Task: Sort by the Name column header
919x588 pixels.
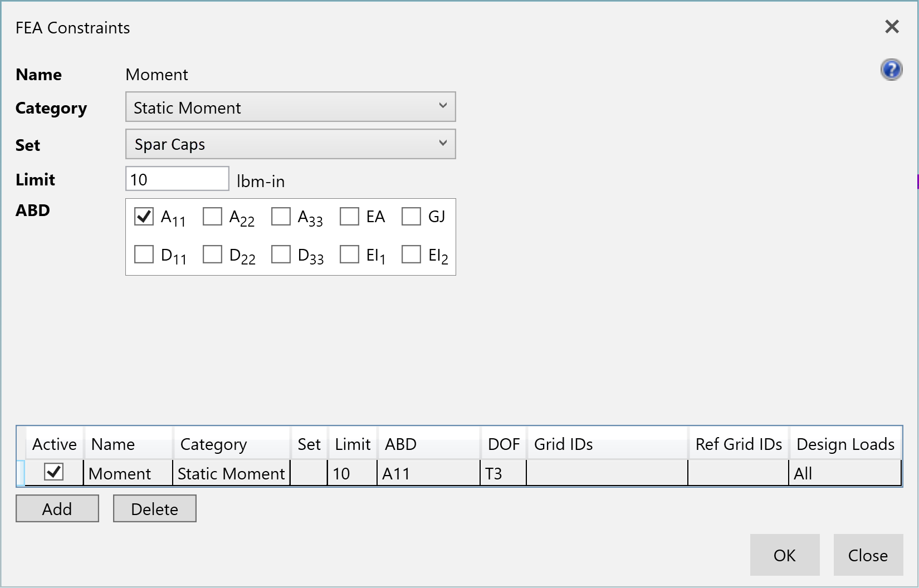Action: pos(129,444)
